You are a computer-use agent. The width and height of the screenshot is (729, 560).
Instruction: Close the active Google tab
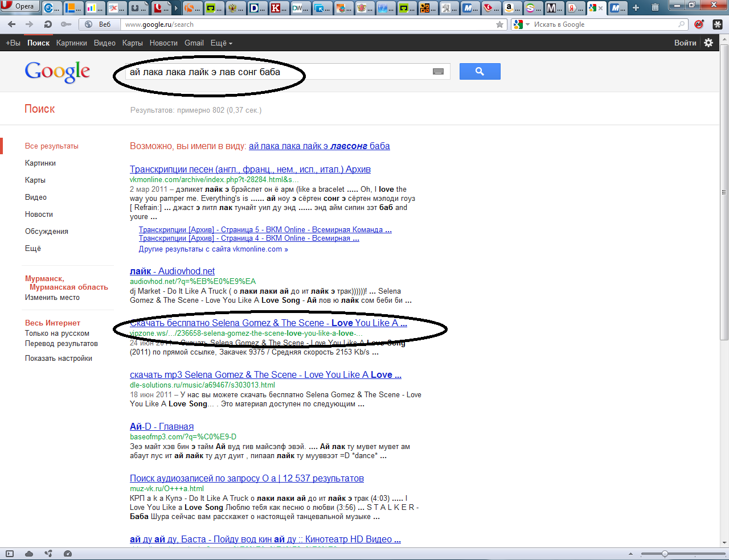pos(600,8)
